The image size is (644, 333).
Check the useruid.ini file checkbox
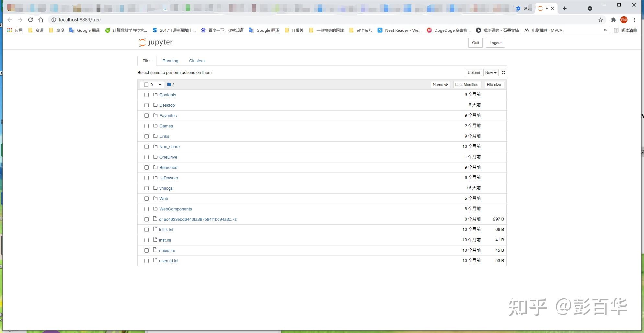[x=146, y=261]
